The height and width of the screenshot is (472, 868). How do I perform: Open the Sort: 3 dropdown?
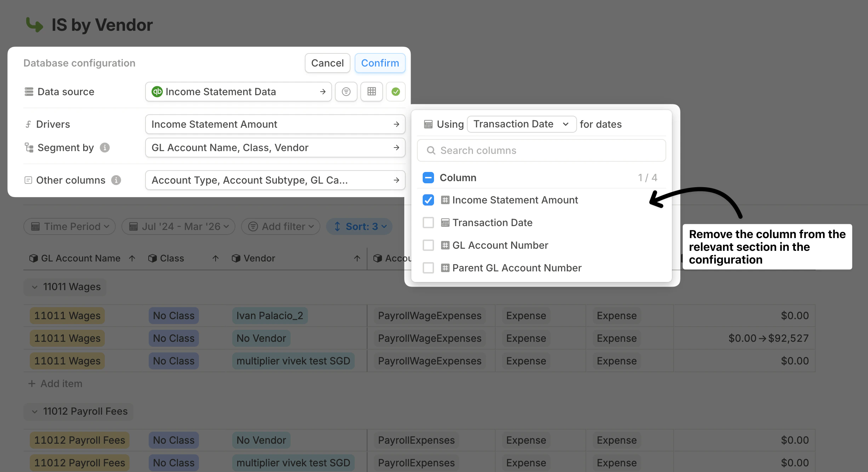pos(359,226)
